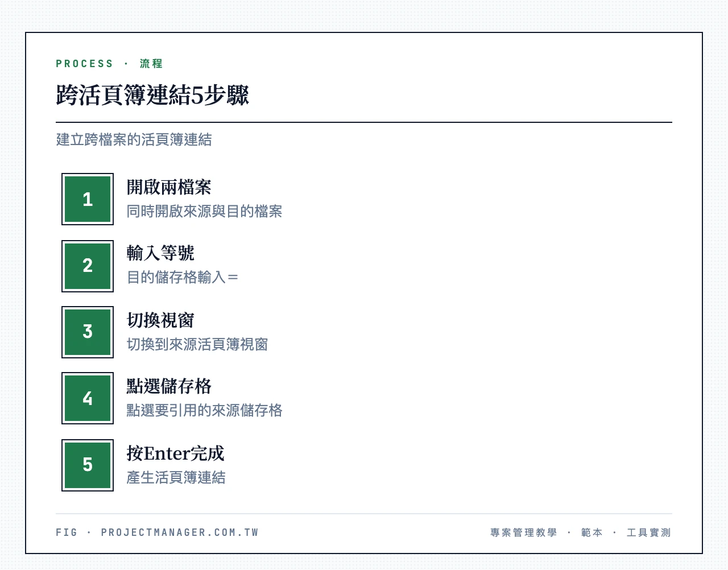The width and height of the screenshot is (728, 570).
Task: Click the footer tag '專案管理教學'
Action: (524, 532)
